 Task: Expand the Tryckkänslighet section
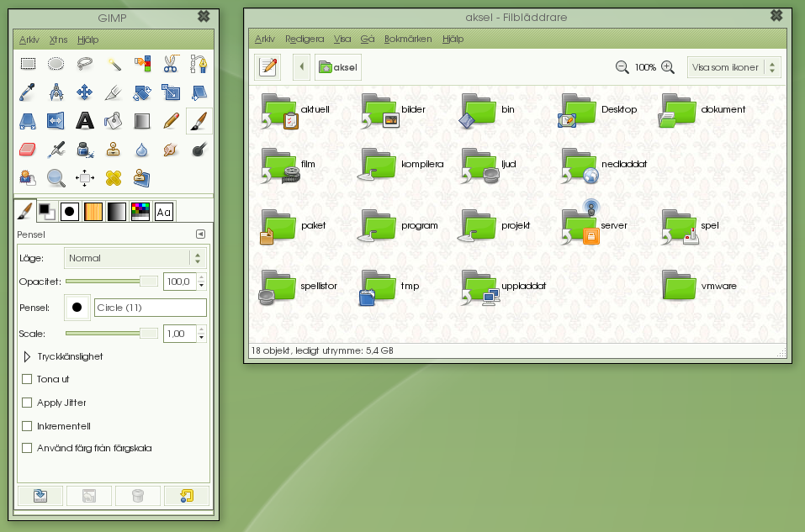tap(27, 356)
